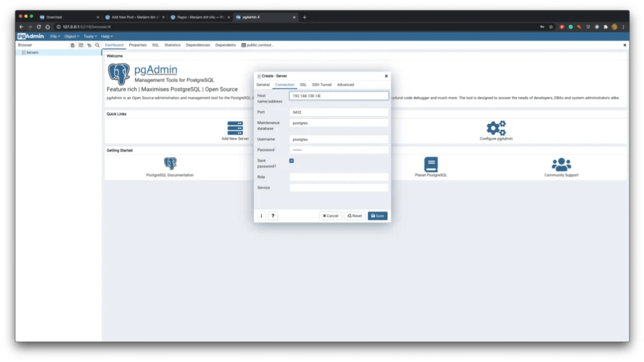Viewport: 644px width, 362px height.
Task: Switch to the Download browser tab
Action: (x=68, y=17)
